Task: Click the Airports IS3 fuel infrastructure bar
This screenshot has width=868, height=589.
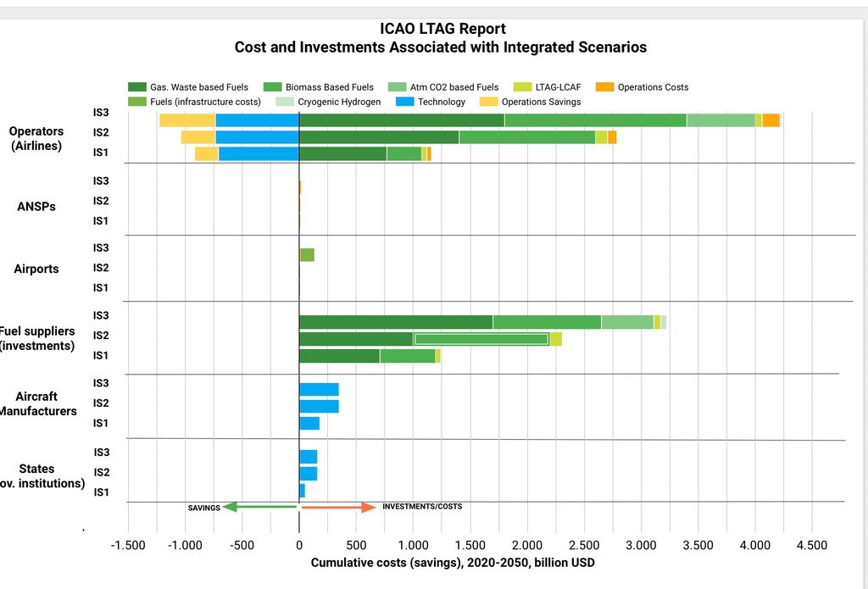Action: click(307, 255)
